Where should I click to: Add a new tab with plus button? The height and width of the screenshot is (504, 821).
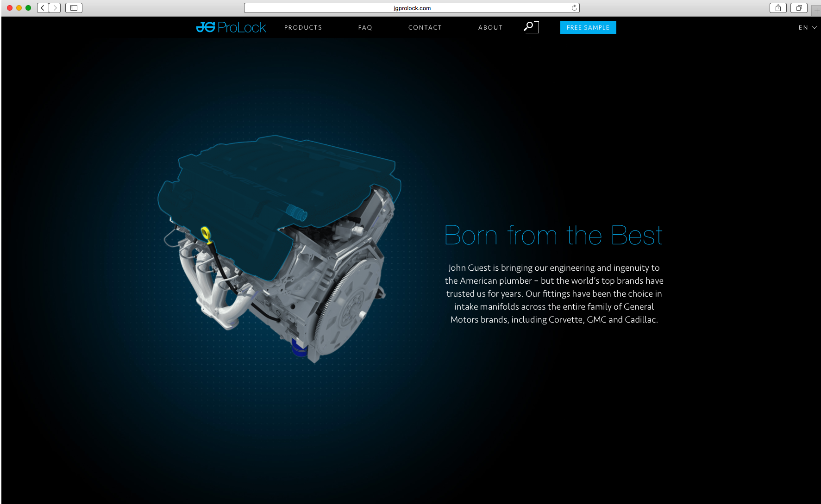pyautogui.click(x=816, y=10)
